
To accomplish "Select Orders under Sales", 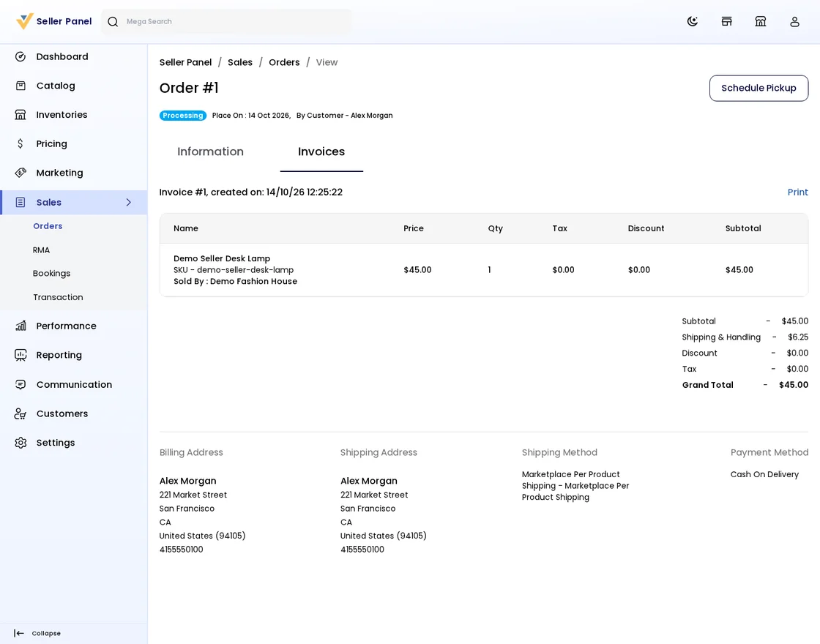I will [48, 226].
